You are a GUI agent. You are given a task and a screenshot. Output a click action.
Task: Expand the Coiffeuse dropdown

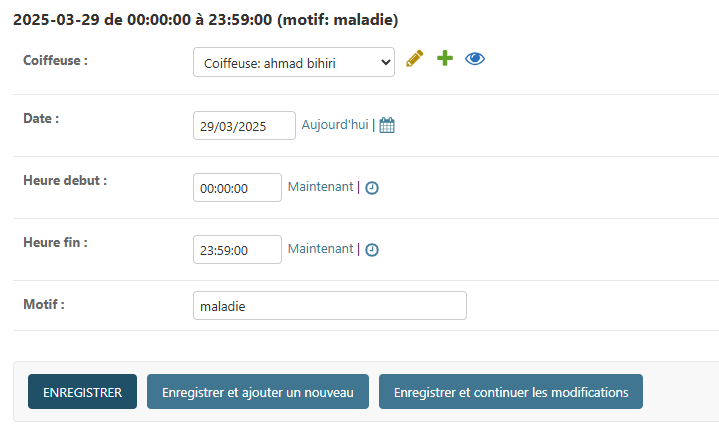coord(294,63)
